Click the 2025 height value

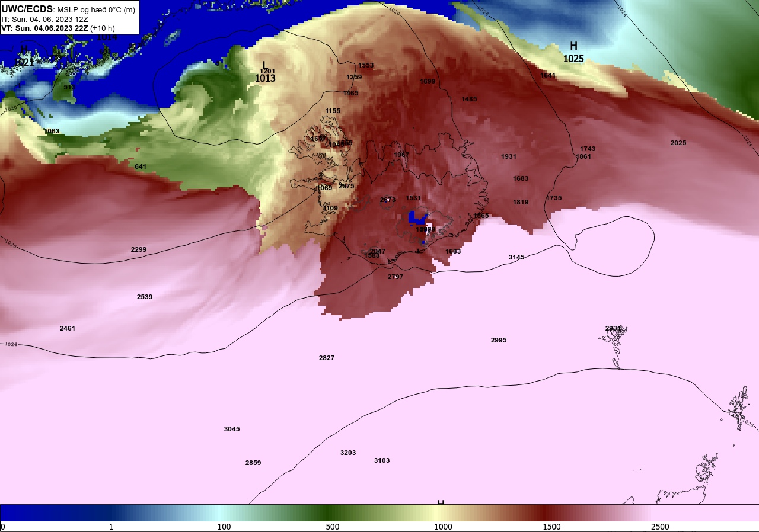click(x=678, y=143)
